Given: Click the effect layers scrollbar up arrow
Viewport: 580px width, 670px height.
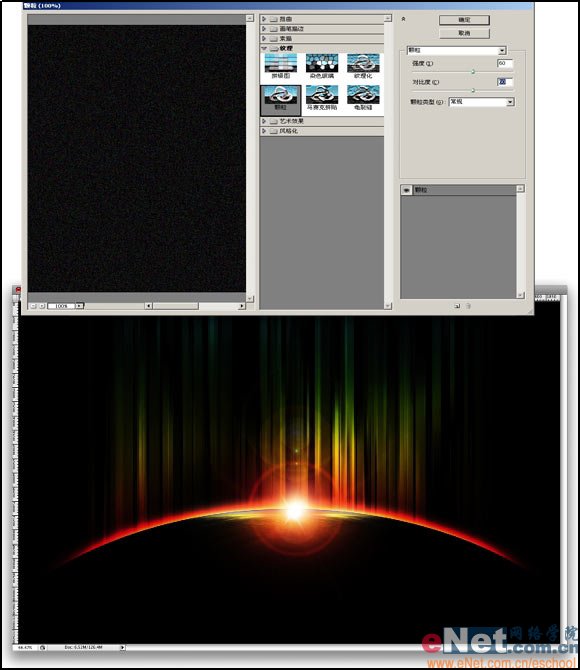Looking at the screenshot, I should pos(520,188).
